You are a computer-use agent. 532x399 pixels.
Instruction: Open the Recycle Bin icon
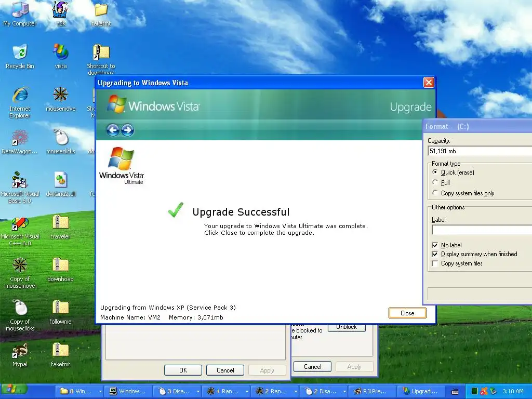point(20,56)
